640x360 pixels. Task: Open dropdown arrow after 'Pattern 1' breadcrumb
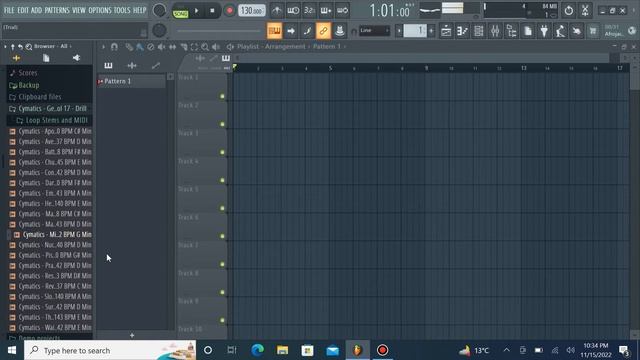point(345,47)
